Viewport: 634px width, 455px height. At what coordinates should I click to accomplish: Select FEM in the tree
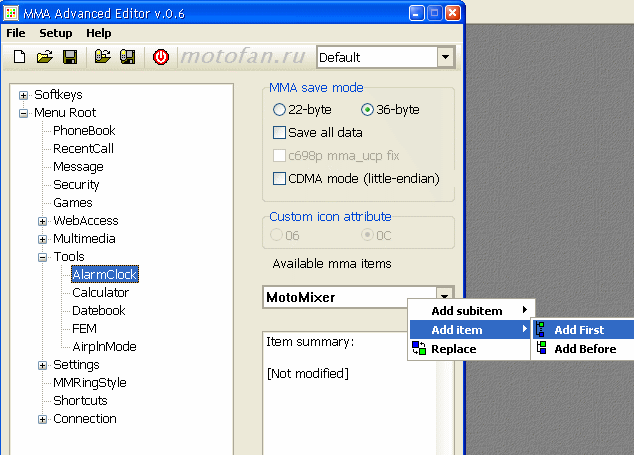click(x=84, y=329)
